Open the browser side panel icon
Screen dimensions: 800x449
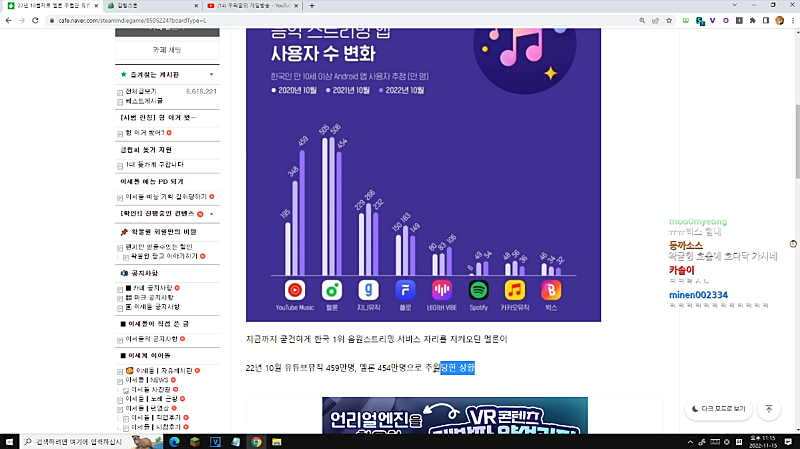pyautogui.click(x=766, y=20)
